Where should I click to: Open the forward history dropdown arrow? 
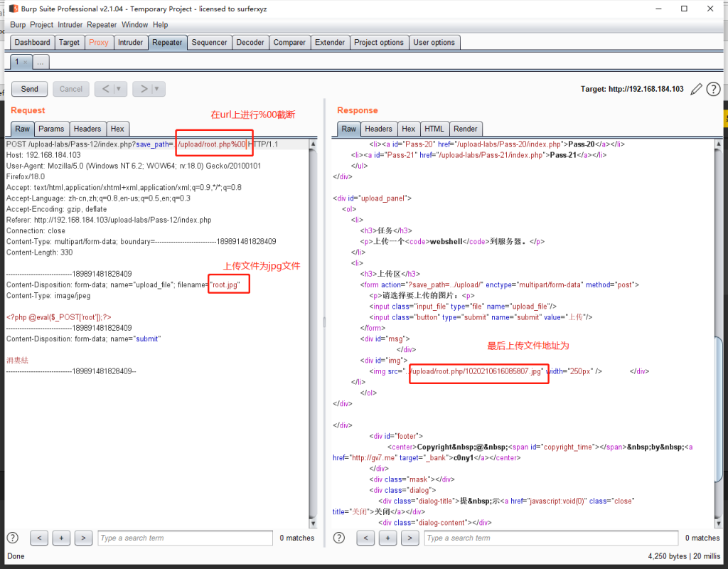pyautogui.click(x=157, y=89)
